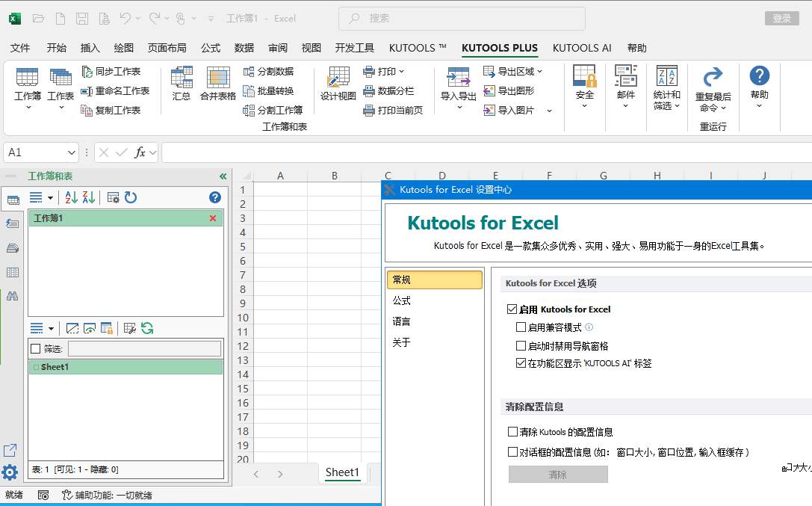Open settings gear at bottom of sidebar
Screen dimensions: 812x506
point(10,472)
